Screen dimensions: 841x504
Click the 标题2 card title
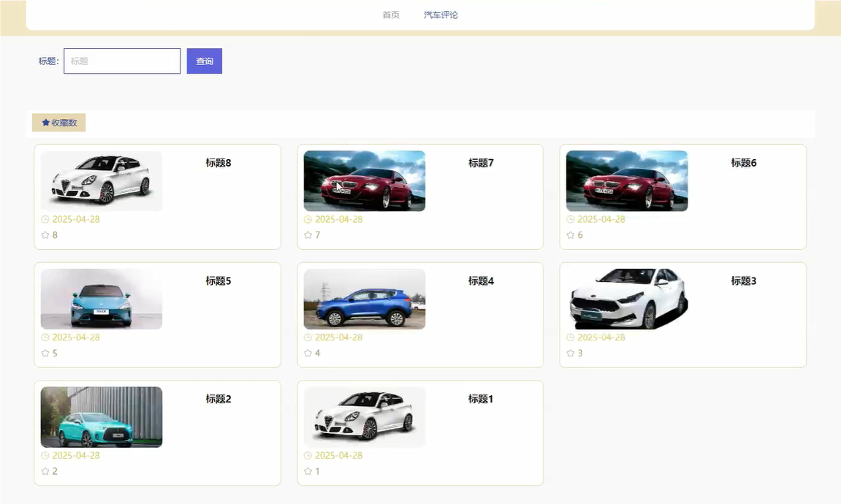218,399
